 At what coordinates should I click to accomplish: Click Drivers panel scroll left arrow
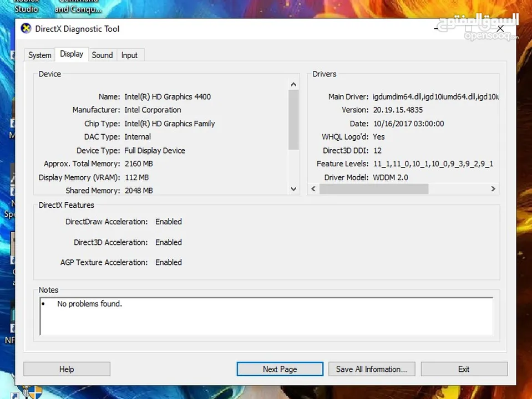click(x=313, y=189)
